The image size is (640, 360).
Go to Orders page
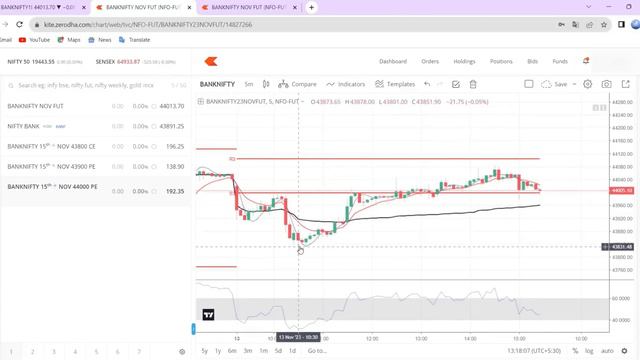coord(430,61)
